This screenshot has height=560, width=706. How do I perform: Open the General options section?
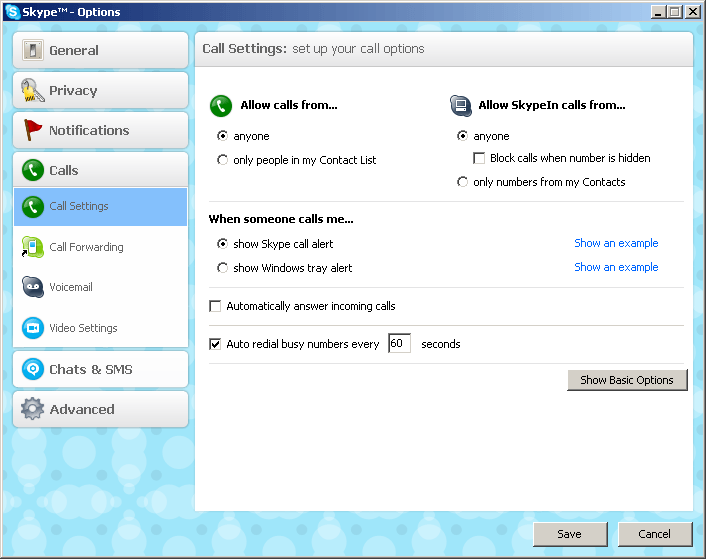[x=100, y=50]
